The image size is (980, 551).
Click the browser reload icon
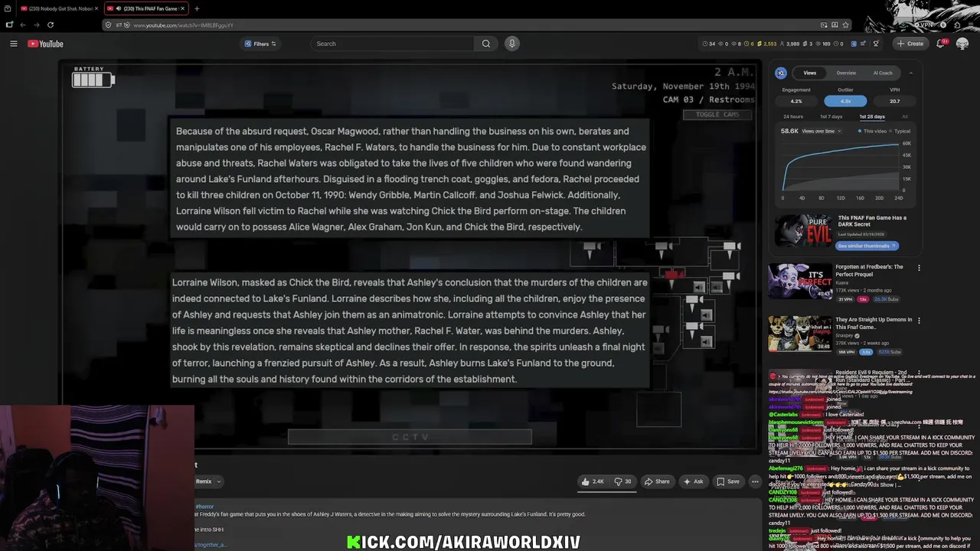tap(51, 24)
